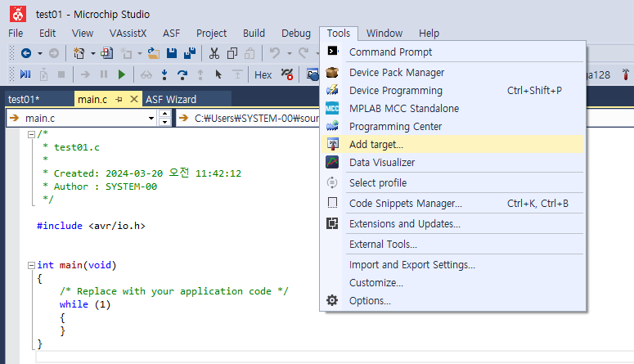
Task: Open Programming Center
Action: [x=453, y=126]
